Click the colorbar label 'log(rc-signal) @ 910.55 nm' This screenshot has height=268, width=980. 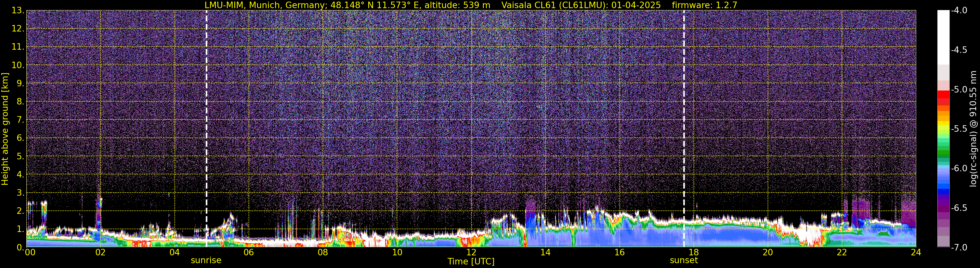point(973,129)
